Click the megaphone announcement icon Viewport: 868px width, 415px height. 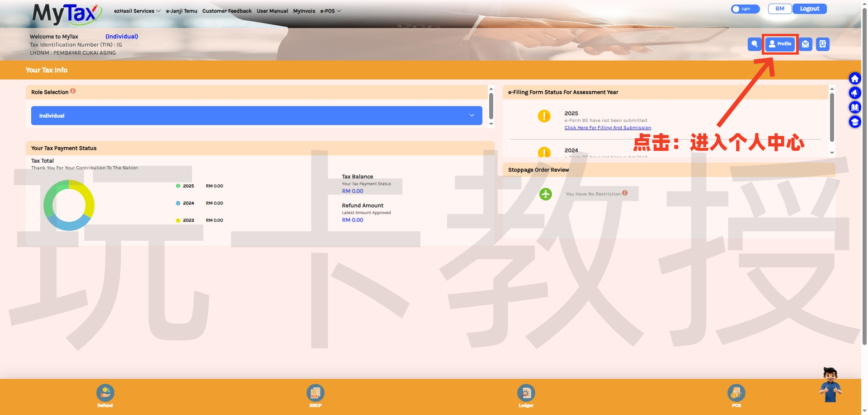point(854,93)
